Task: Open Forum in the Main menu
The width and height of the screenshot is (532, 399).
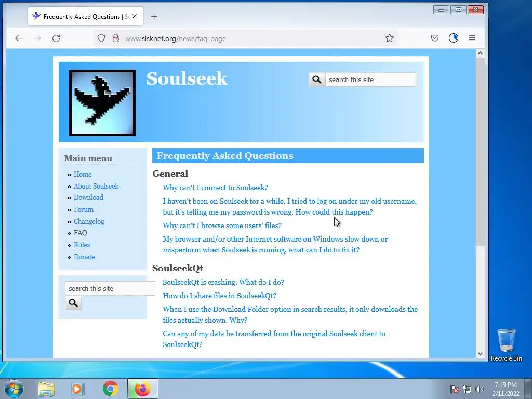Action: [x=84, y=209]
